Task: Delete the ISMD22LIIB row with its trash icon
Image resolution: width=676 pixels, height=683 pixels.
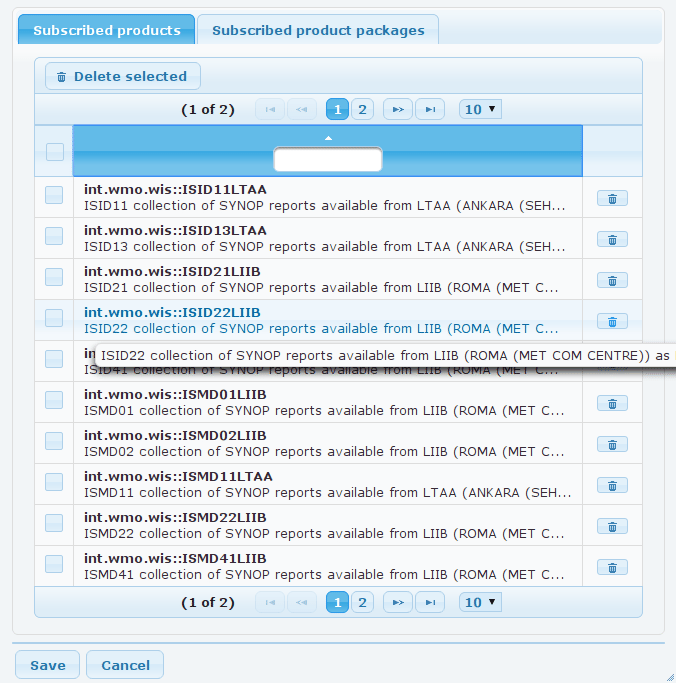Action: [x=612, y=527]
